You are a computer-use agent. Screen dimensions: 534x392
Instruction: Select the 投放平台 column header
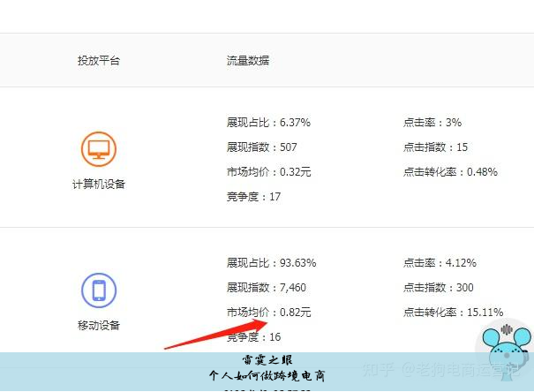point(98,61)
